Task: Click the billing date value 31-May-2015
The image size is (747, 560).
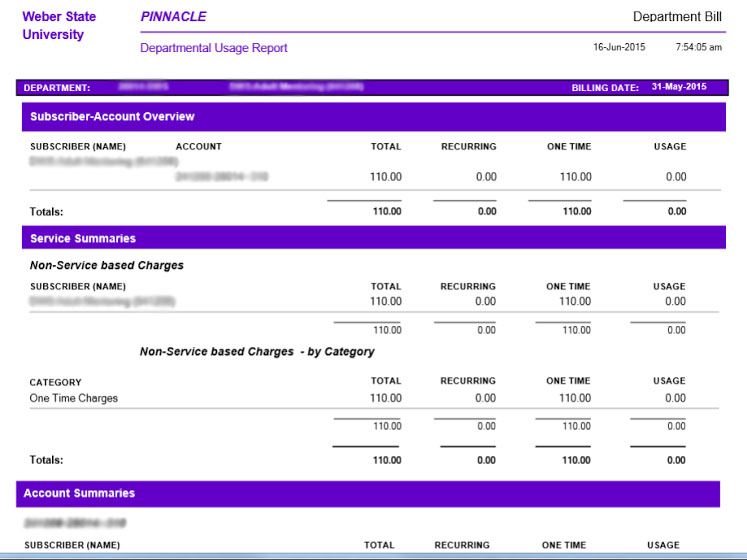Action: pyautogui.click(x=678, y=87)
